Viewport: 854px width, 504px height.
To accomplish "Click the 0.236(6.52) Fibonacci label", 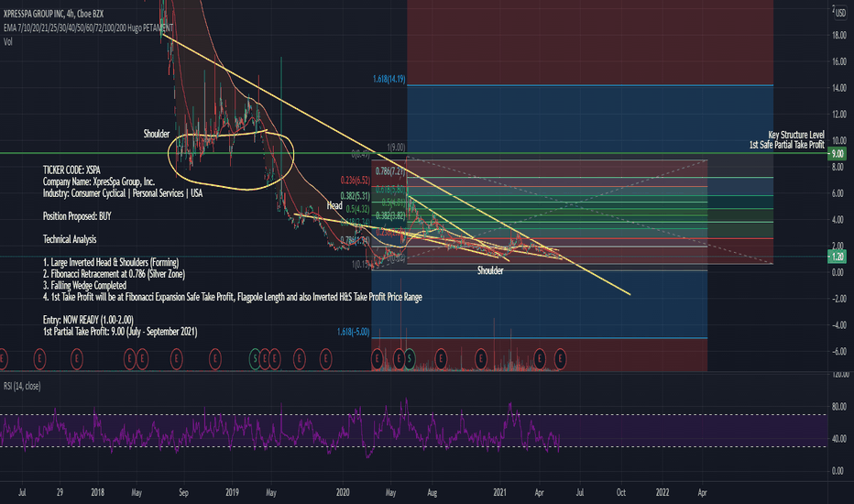I will pos(356,180).
